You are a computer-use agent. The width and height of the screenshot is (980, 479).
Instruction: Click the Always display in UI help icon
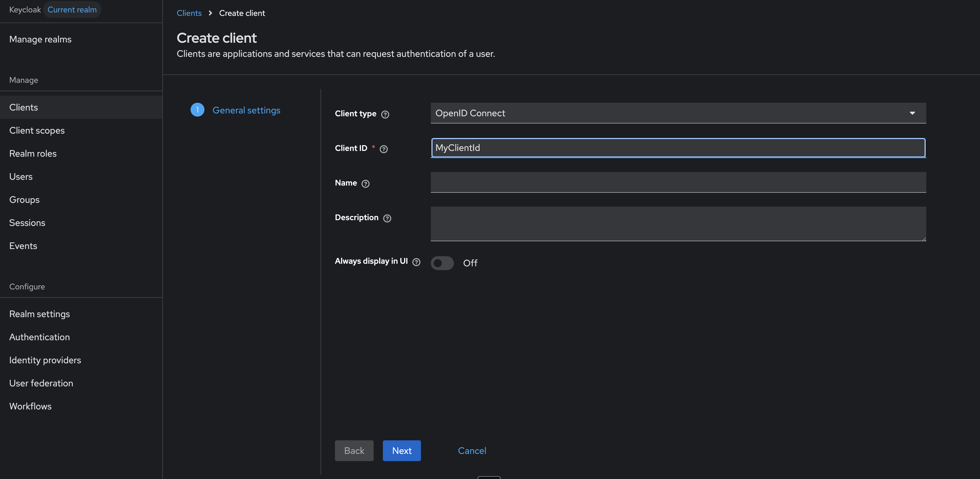click(x=416, y=262)
